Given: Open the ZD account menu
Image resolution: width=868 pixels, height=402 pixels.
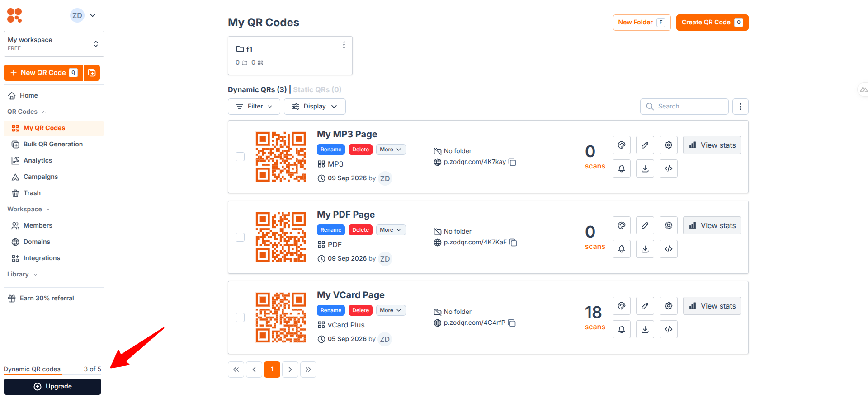Looking at the screenshot, I should [83, 15].
